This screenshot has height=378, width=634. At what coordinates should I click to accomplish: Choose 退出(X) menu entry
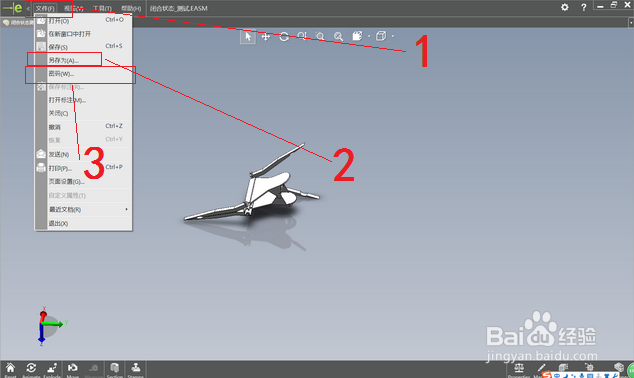(x=83, y=223)
